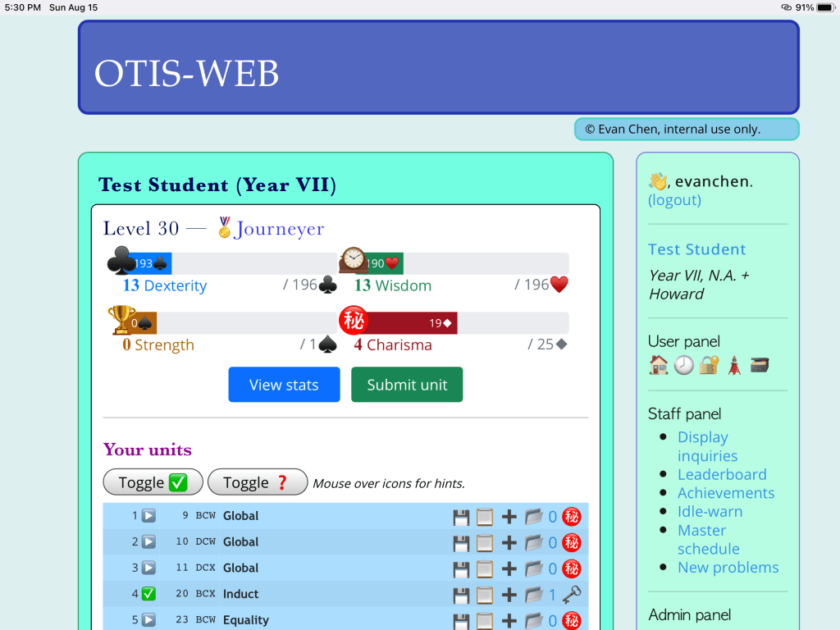Open the folder icon on the Equality row
The height and width of the screenshot is (630, 840).
[x=534, y=620]
